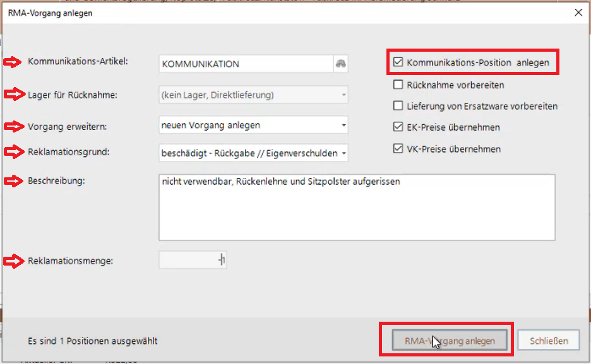The width and height of the screenshot is (591, 364).
Task: Close the dialog with the X button
Action: (x=576, y=13)
